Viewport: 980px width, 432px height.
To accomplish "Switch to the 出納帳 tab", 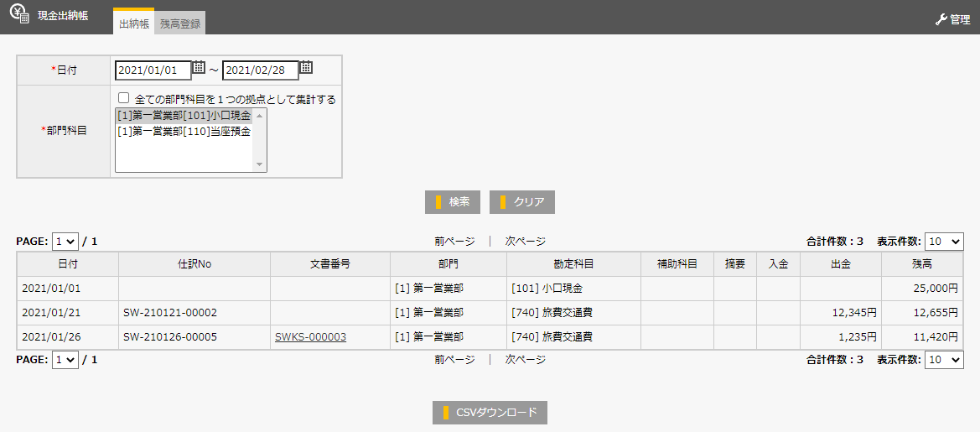I will click(134, 23).
